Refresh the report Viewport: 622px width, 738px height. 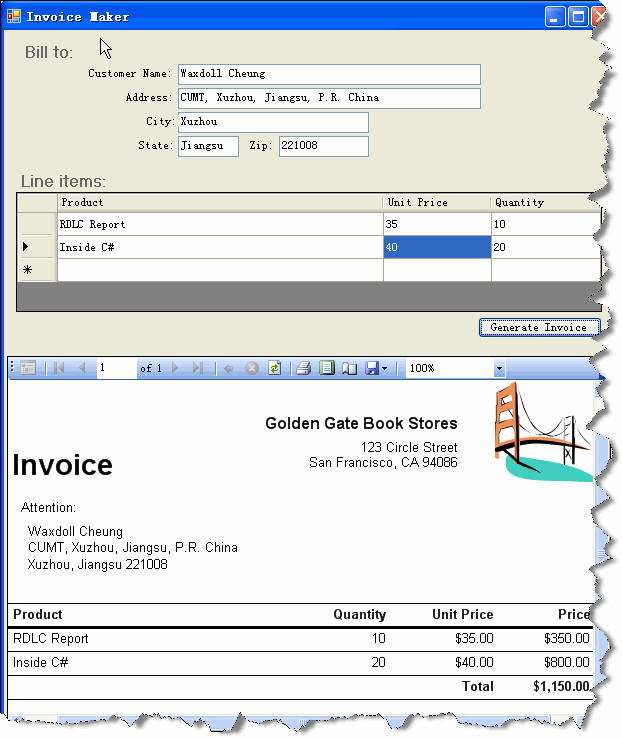[275, 368]
